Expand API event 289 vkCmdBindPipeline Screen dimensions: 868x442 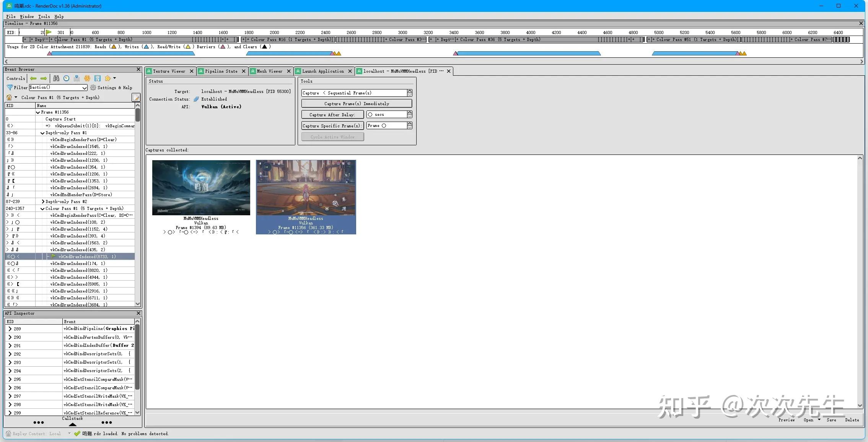click(10, 329)
